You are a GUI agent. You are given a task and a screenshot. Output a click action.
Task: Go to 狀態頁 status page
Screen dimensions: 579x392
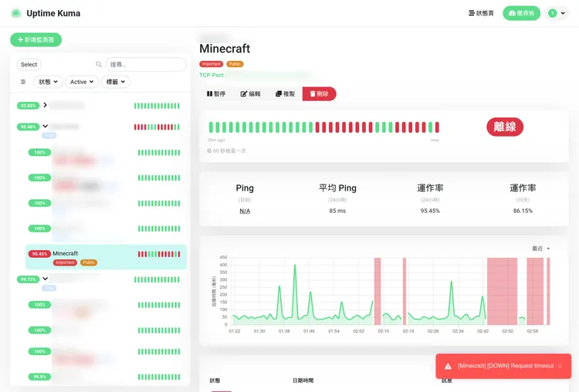(481, 13)
